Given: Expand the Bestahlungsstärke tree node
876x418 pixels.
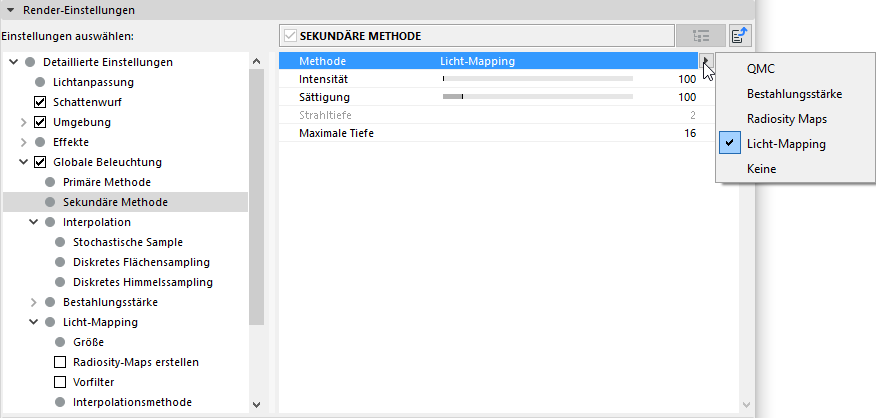Looking at the screenshot, I should [x=34, y=302].
